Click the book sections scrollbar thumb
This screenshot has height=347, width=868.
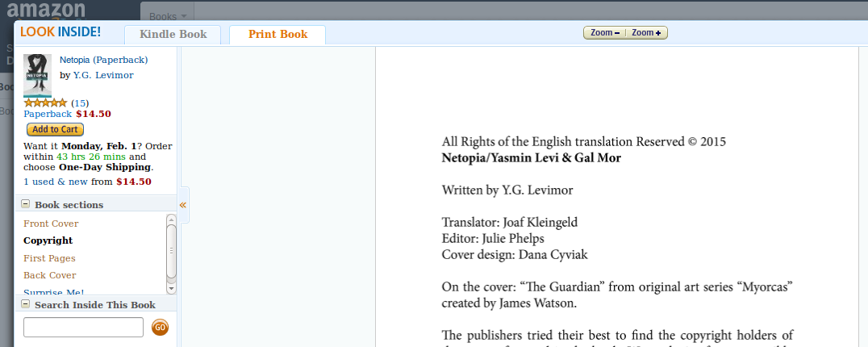[171, 251]
